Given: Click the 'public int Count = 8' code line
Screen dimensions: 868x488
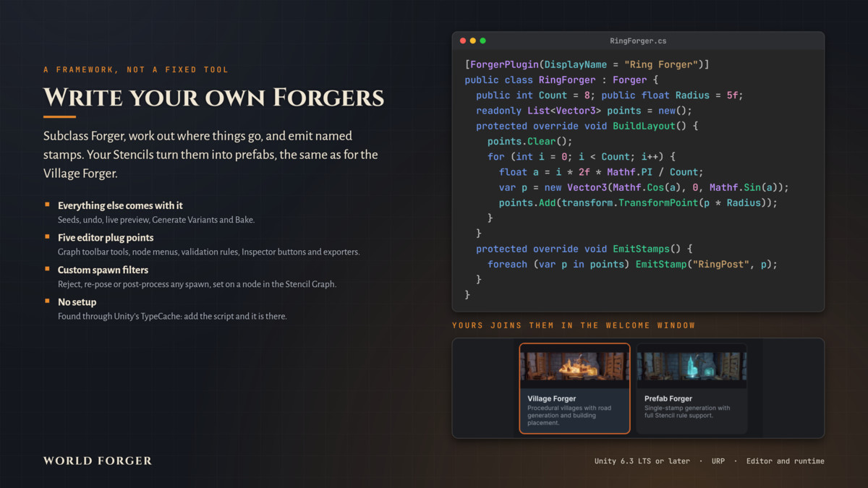Looking at the screenshot, I should coord(609,95).
